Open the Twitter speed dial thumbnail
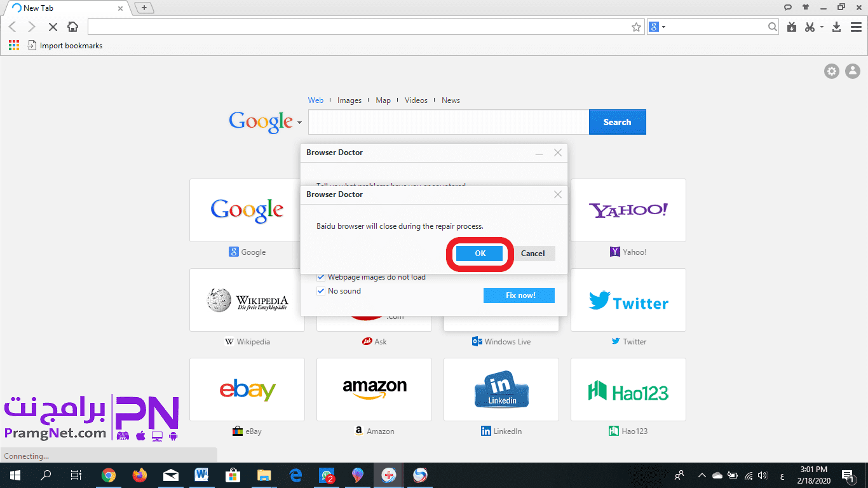 click(x=628, y=300)
